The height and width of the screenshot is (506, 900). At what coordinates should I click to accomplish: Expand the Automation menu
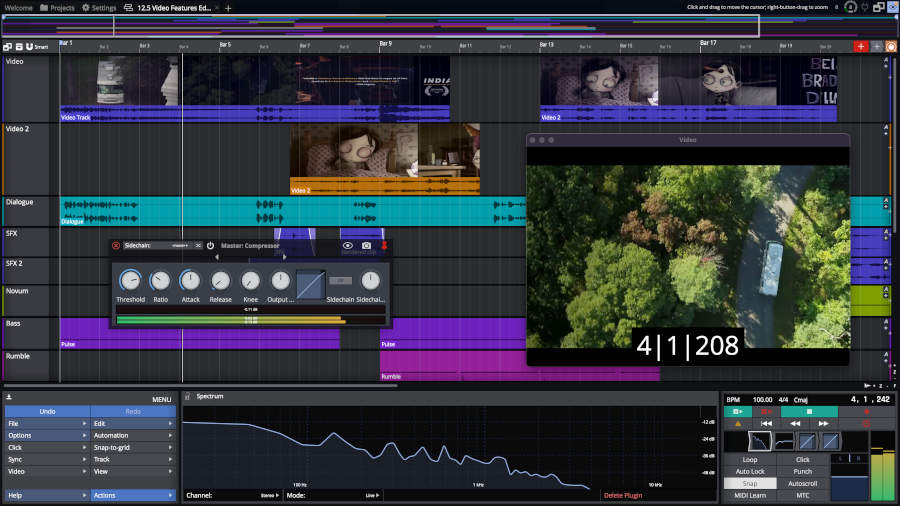(x=133, y=435)
